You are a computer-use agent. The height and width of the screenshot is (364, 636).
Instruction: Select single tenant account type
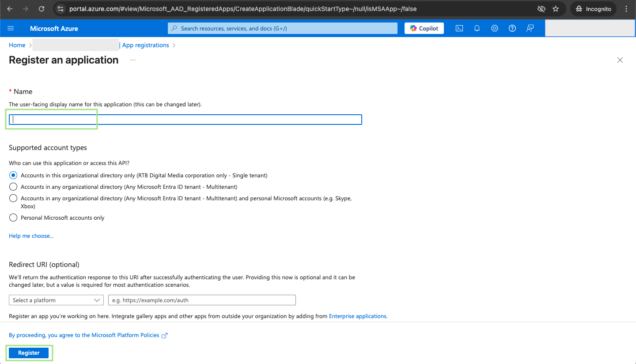click(13, 175)
